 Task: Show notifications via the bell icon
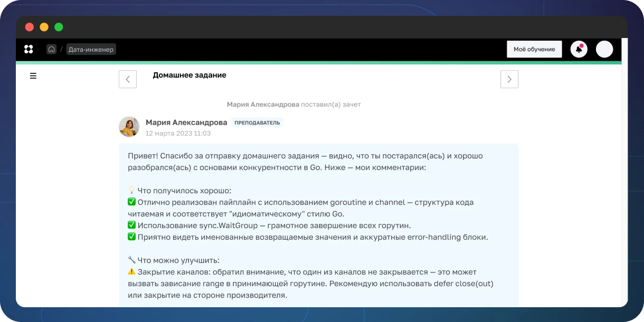click(x=579, y=49)
